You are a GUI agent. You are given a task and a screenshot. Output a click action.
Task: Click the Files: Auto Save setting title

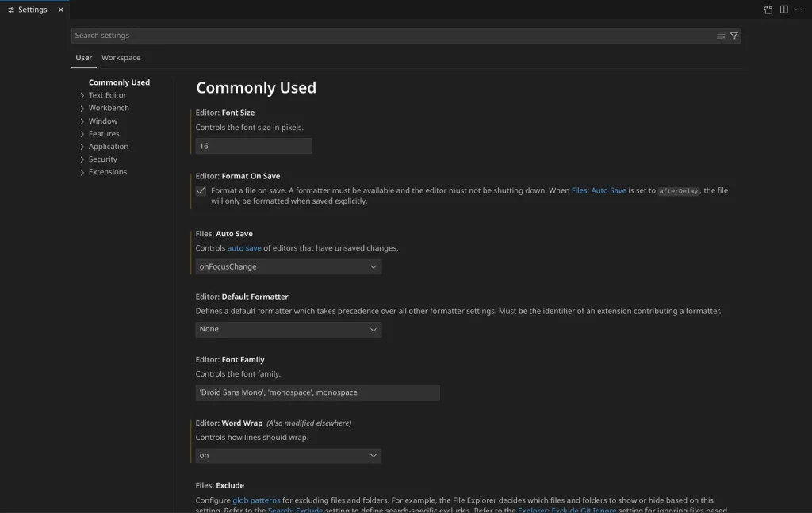pos(224,234)
